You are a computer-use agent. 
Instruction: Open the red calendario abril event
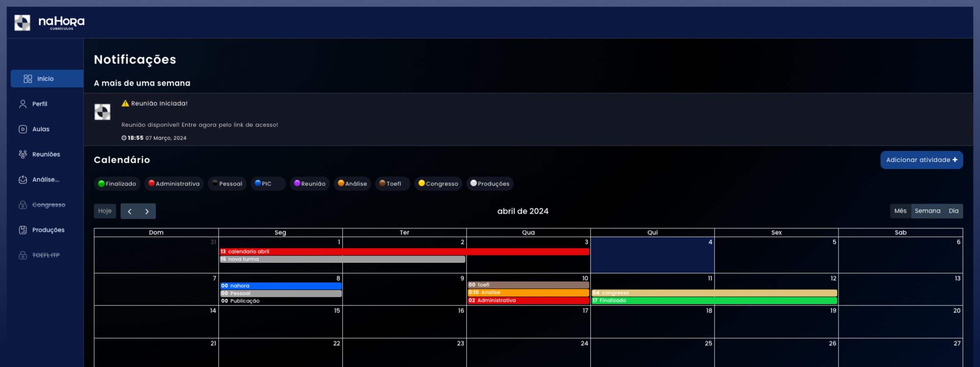coord(404,252)
